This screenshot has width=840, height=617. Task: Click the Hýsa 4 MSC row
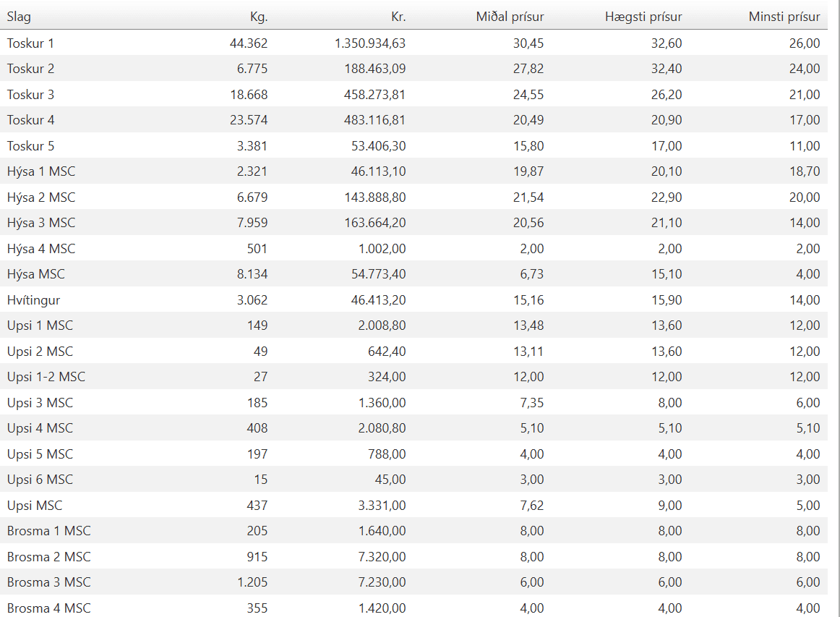coord(41,249)
